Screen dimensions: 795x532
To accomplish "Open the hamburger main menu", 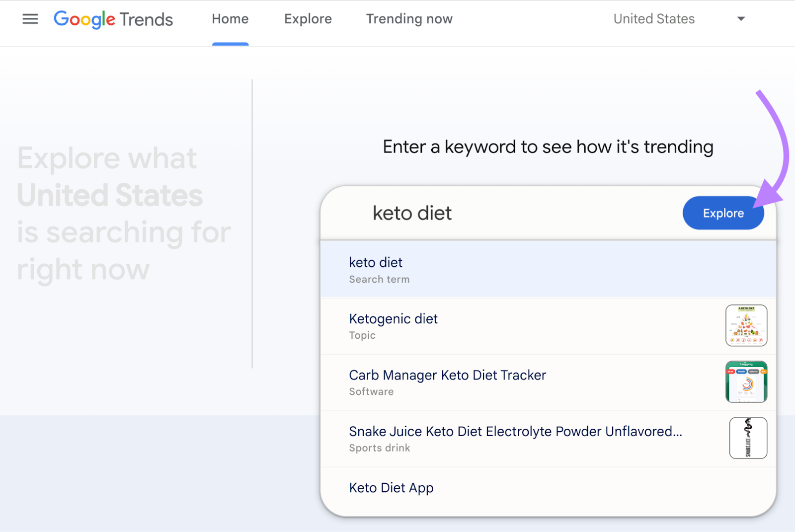I will (30, 19).
